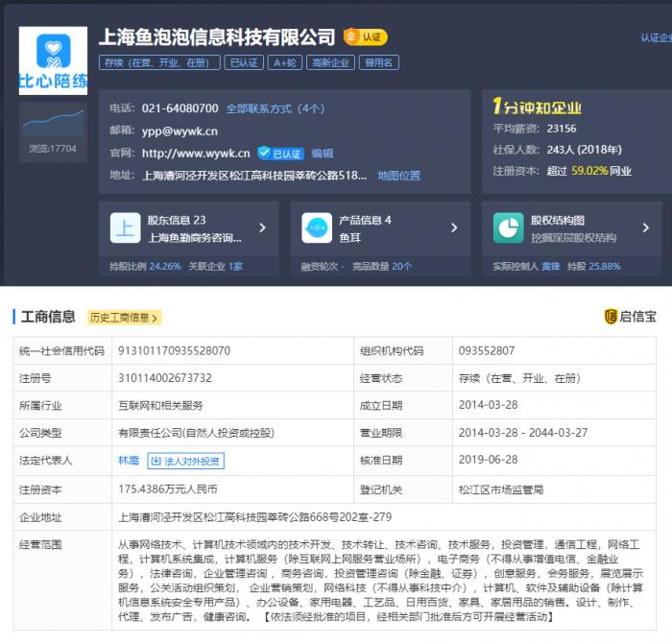Click the A+轮 tag
The width and height of the screenshot is (672, 644).
click(285, 63)
